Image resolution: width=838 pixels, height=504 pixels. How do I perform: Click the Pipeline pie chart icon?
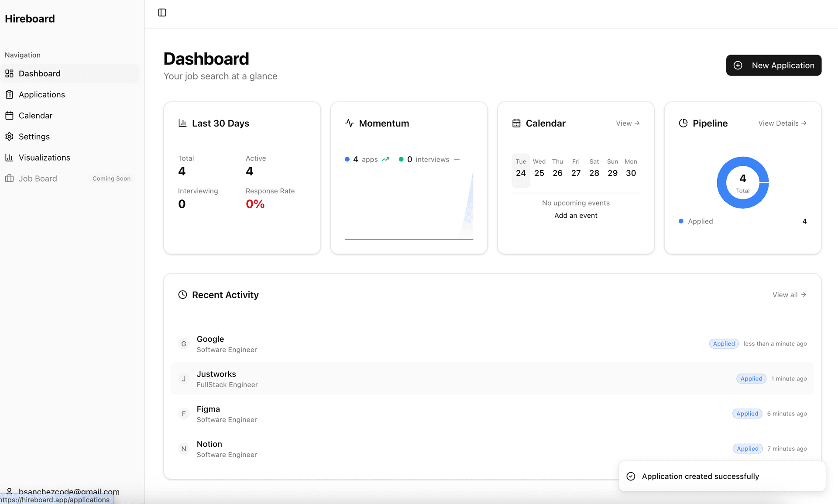[x=683, y=123]
